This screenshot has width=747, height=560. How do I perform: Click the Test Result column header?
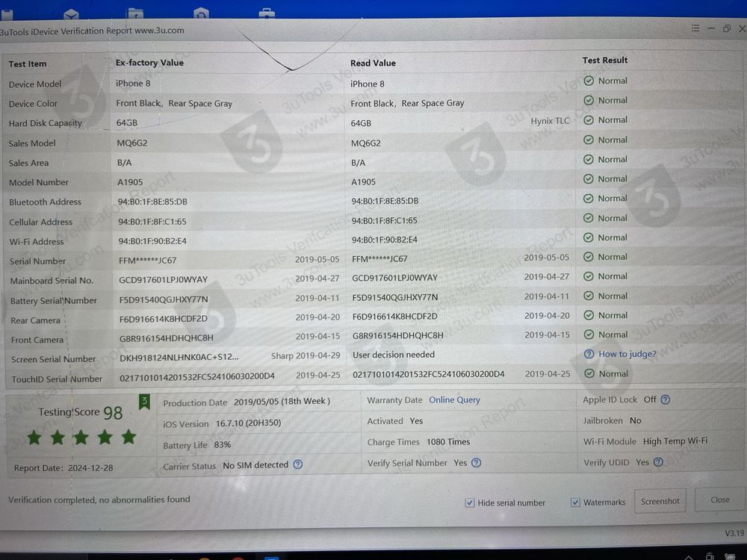tap(605, 60)
